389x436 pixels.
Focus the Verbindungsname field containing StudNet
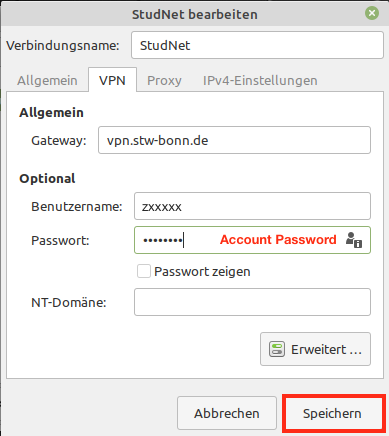[x=257, y=45]
